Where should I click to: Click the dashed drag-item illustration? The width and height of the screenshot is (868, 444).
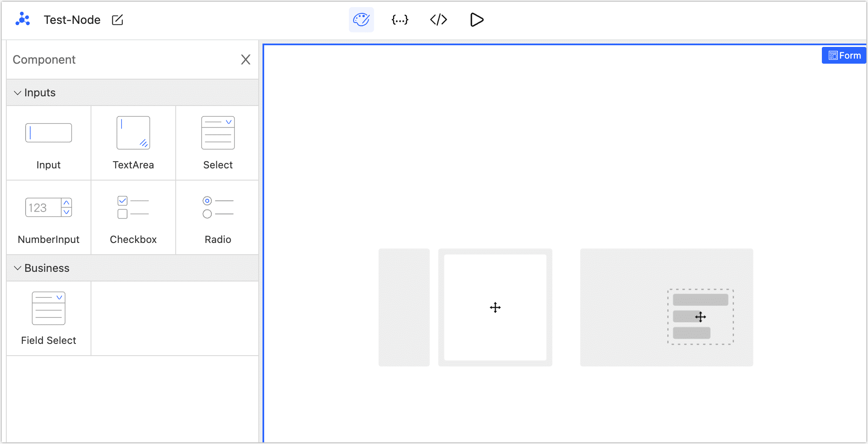[x=700, y=317]
